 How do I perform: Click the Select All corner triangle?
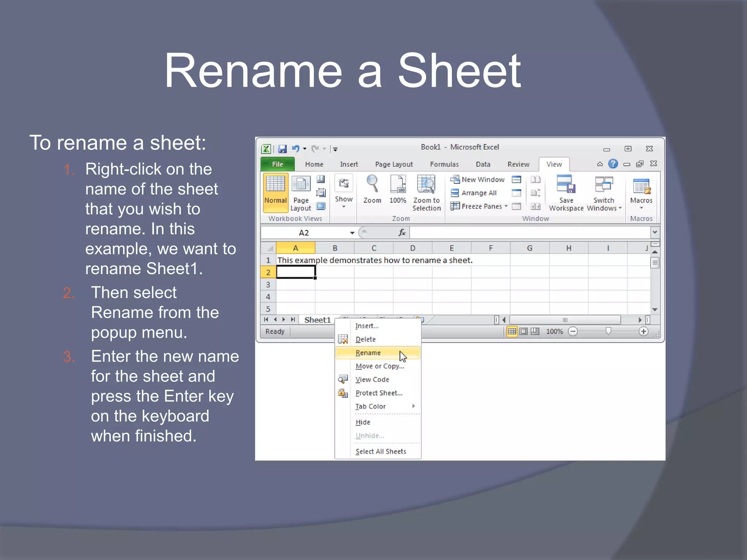[269, 248]
